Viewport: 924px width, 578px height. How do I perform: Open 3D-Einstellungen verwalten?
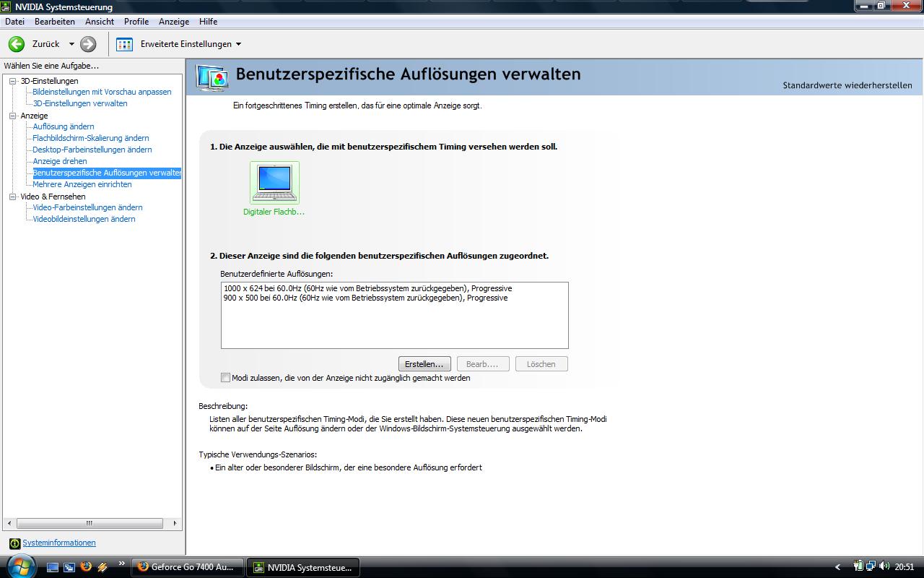80,103
